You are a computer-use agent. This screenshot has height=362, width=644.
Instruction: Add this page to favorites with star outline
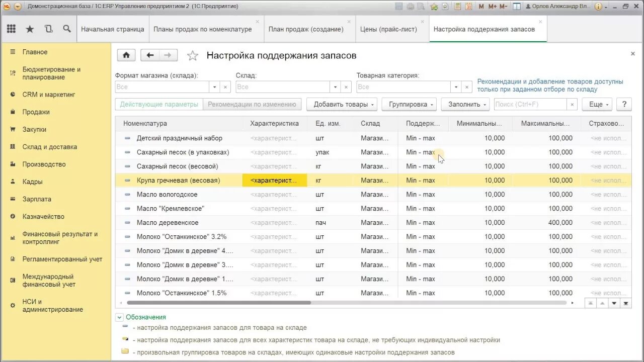coord(193,56)
